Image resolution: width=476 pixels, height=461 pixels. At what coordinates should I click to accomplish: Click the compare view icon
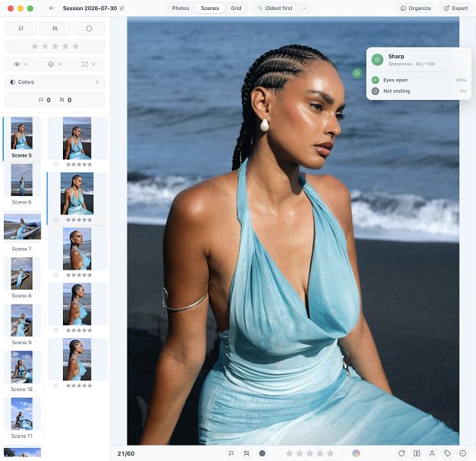[x=417, y=453]
